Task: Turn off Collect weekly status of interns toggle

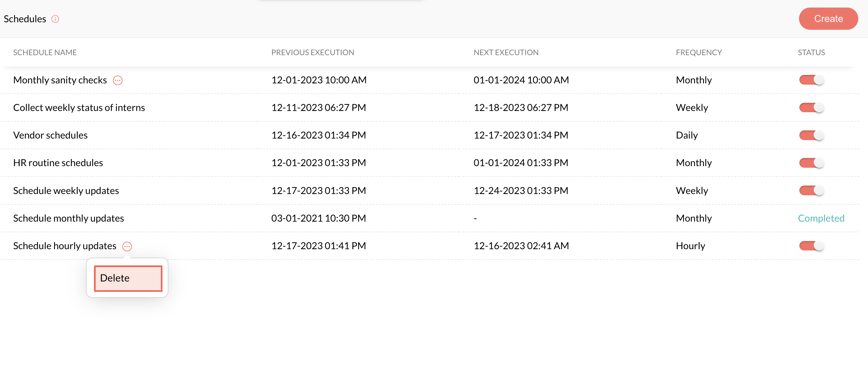Action: tap(811, 108)
